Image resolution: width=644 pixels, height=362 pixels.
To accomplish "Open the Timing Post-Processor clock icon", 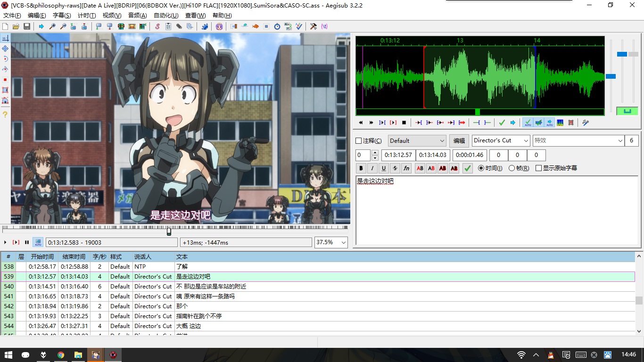I will 277,26.
